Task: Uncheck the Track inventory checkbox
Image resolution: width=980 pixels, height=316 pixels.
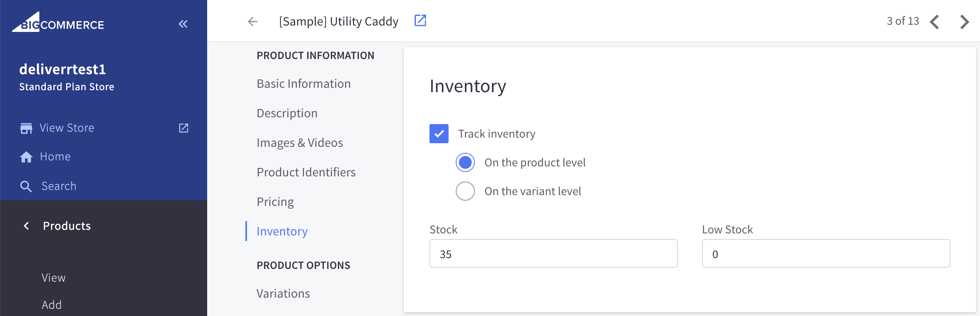Action: [439, 134]
